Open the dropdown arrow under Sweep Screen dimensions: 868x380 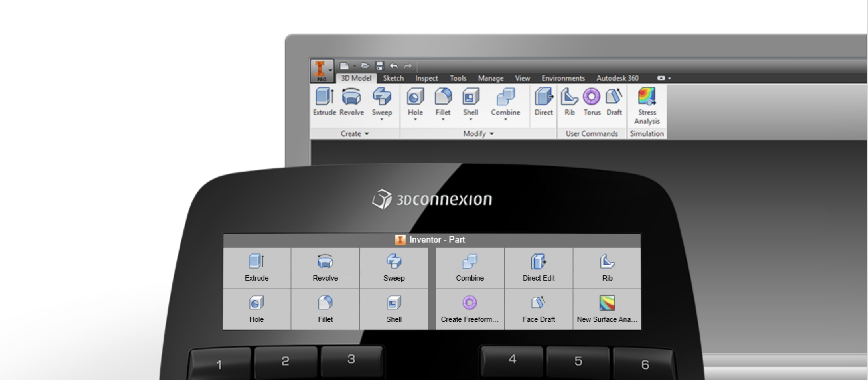(382, 119)
